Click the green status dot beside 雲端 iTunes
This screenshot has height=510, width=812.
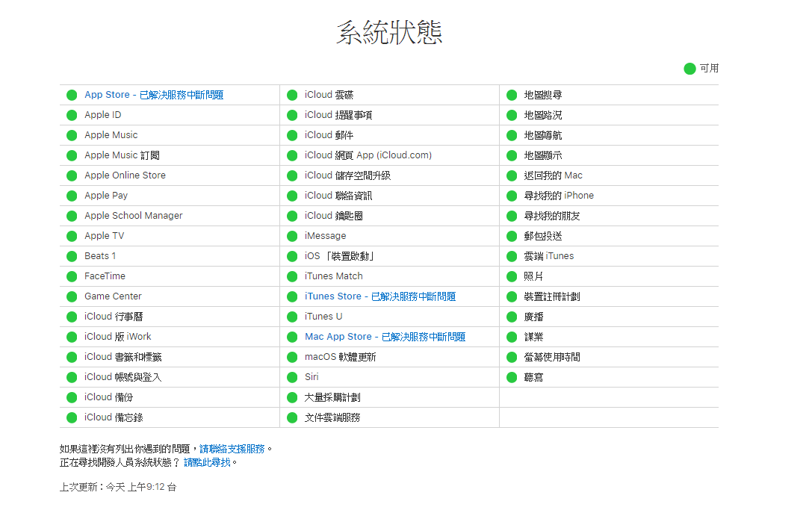512,256
